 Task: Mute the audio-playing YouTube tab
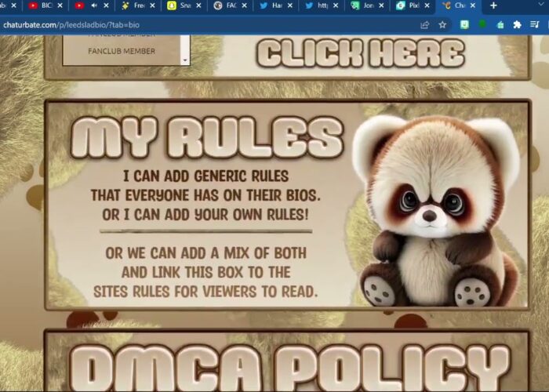pyautogui.click(x=94, y=5)
